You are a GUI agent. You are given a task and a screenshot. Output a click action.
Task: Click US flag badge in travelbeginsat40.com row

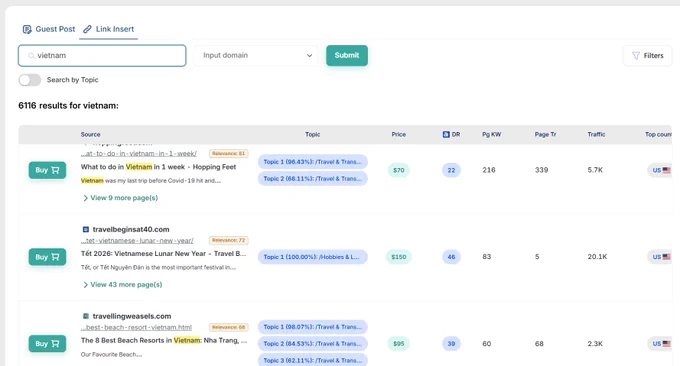(661, 257)
